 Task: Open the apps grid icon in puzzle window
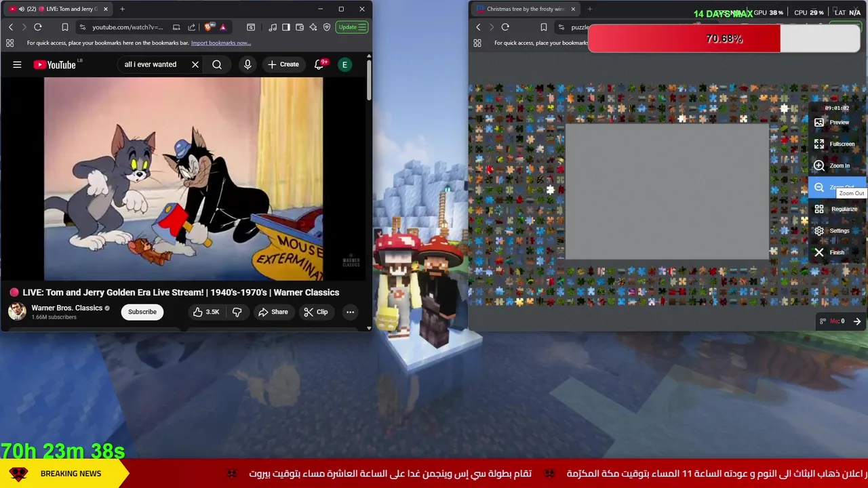pyautogui.click(x=477, y=43)
